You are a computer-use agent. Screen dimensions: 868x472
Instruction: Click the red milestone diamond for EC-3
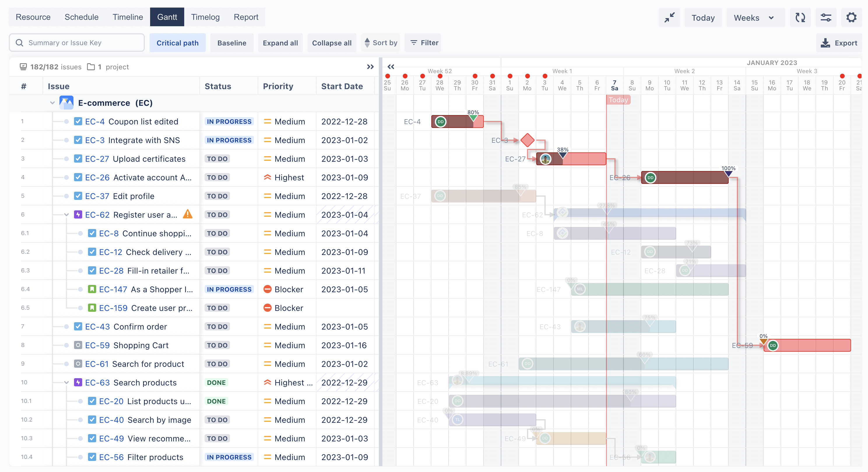[527, 140]
